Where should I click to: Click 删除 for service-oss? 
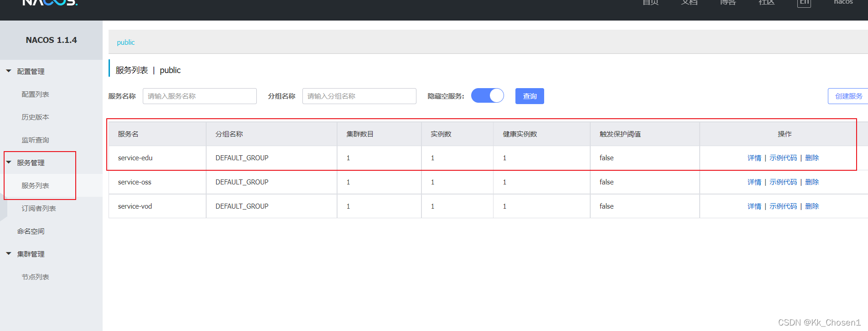(812, 182)
